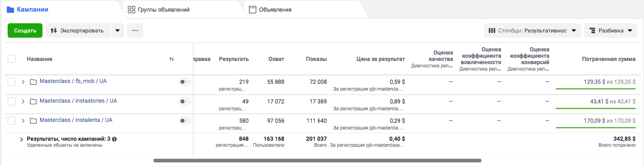This screenshot has height=166, width=644.
Task: Open the Разбивка breakdown dropdown
Action: tap(610, 30)
